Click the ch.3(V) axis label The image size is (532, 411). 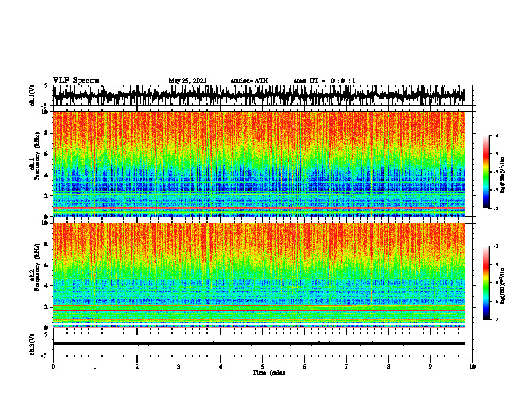click(32, 345)
